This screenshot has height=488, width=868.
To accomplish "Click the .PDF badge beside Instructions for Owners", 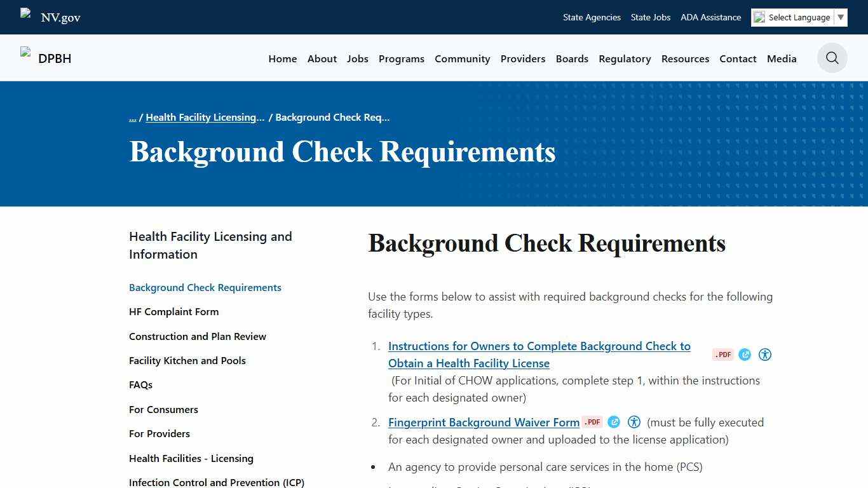I will click(722, 354).
